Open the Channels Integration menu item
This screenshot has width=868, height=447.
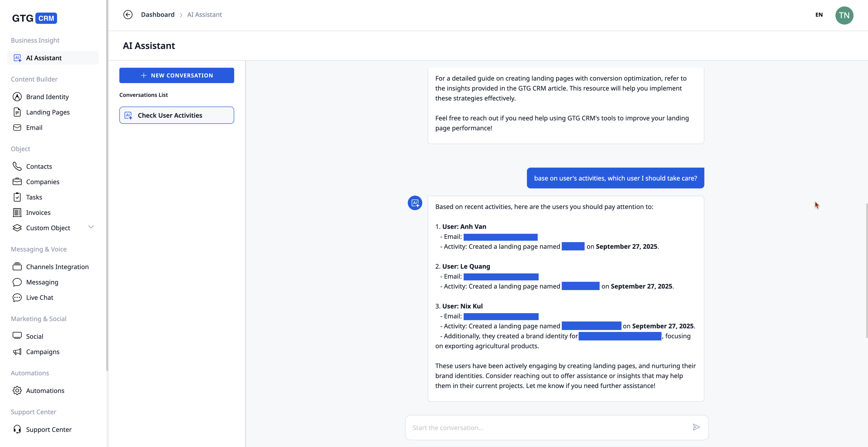point(57,267)
